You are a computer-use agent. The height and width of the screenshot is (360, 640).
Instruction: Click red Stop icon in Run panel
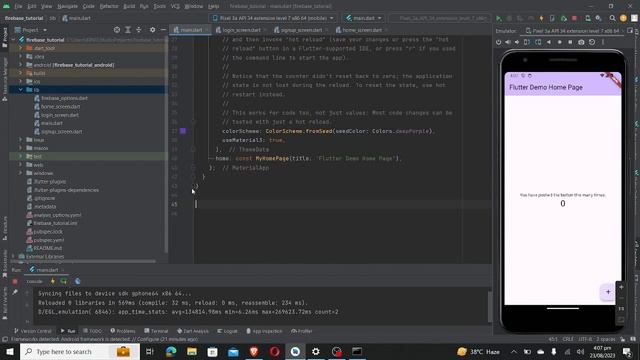[x=15, y=281]
